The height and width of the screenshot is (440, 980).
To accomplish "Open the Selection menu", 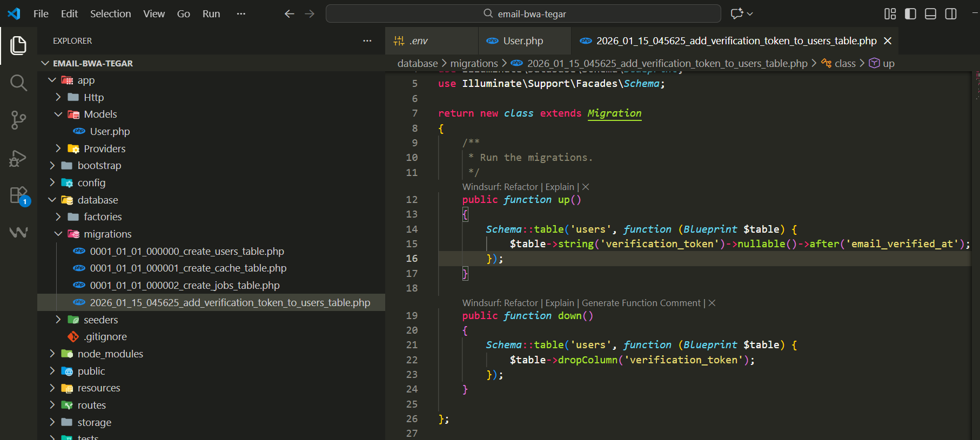I will (110, 14).
